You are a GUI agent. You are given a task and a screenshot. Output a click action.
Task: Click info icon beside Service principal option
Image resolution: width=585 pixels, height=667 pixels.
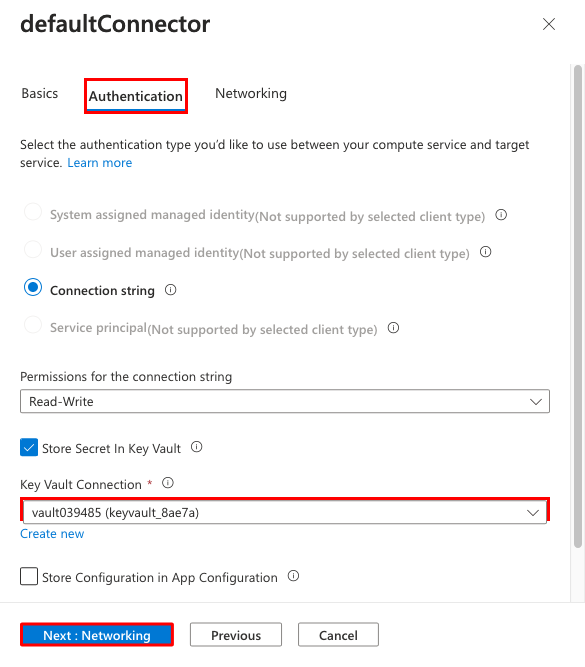tap(394, 328)
